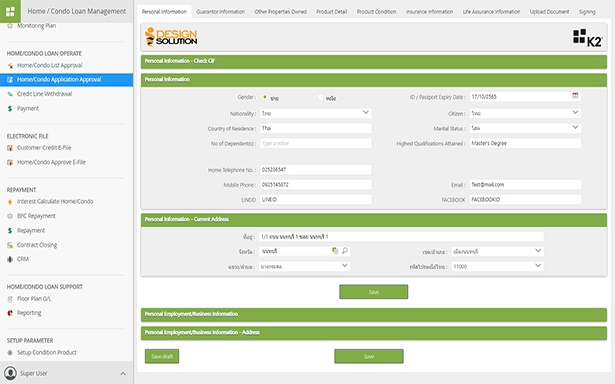Switch to the Signing tab
The width and height of the screenshot is (615, 384).
587,12
